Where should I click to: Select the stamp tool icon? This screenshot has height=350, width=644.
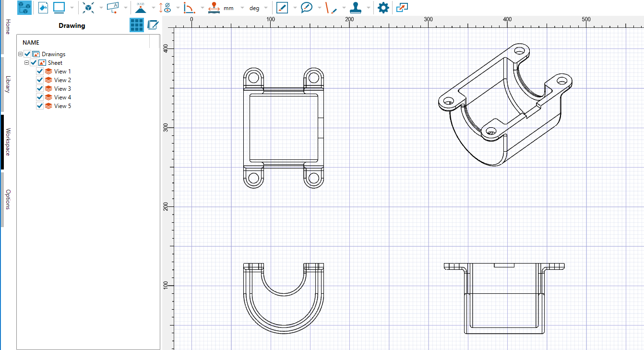pos(355,8)
